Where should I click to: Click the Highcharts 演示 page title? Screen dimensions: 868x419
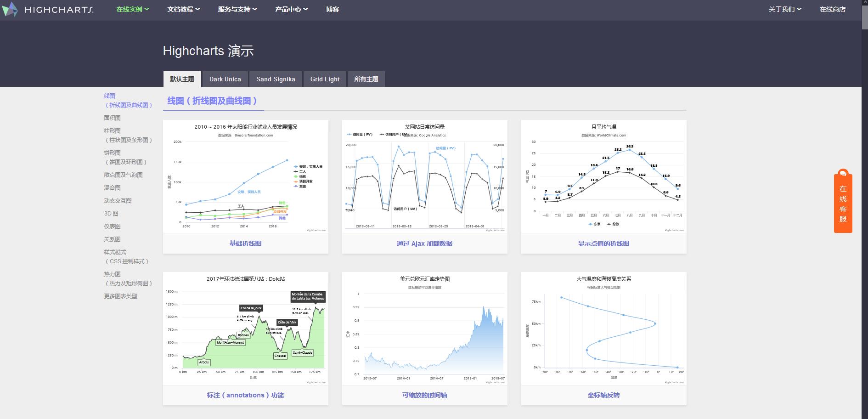pos(209,51)
